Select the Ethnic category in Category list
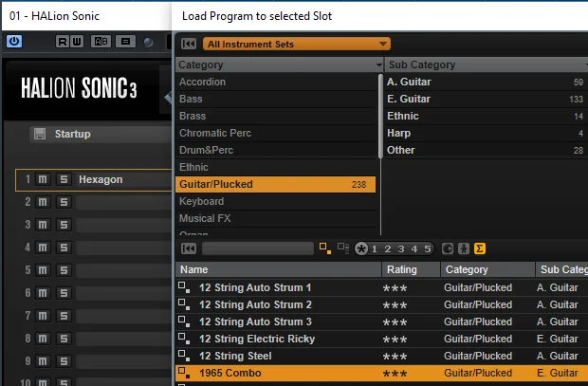The image size is (588, 386). pos(276,167)
